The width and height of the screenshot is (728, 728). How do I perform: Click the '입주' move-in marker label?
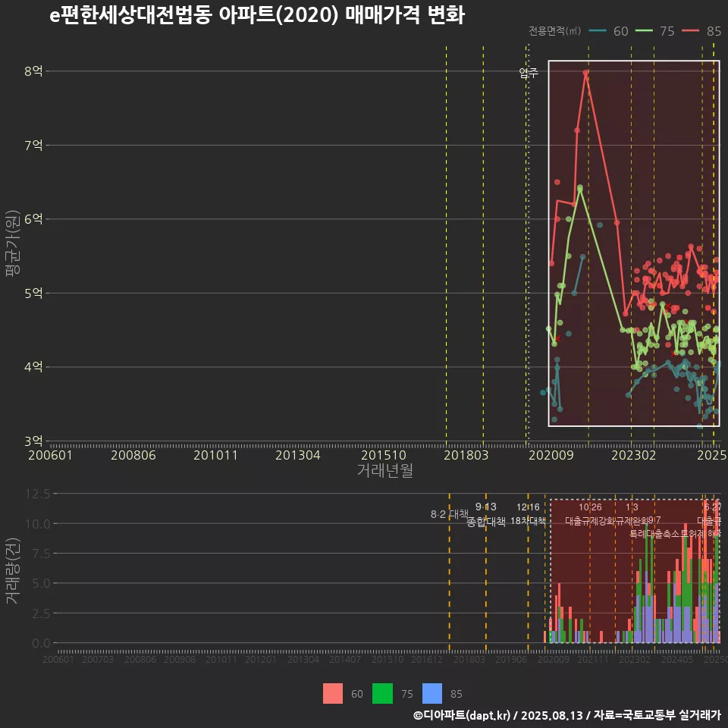[529, 73]
